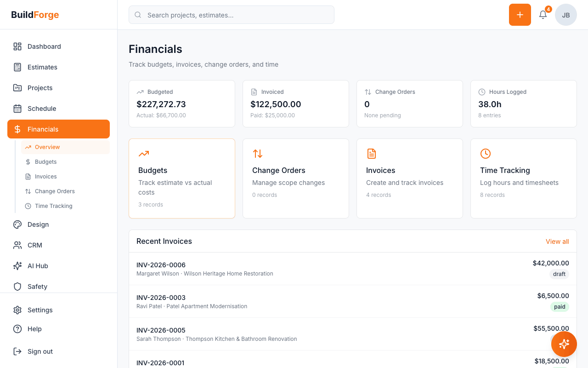Click the dollar icon next to Budgets

28,161
